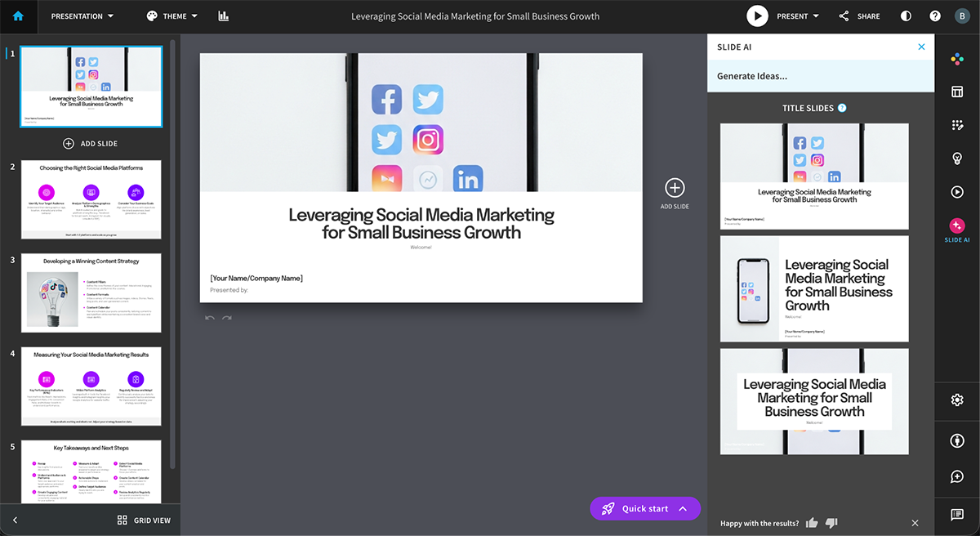Open the colorful dots icon in right rail
This screenshot has width=980, height=536.
[x=957, y=59]
